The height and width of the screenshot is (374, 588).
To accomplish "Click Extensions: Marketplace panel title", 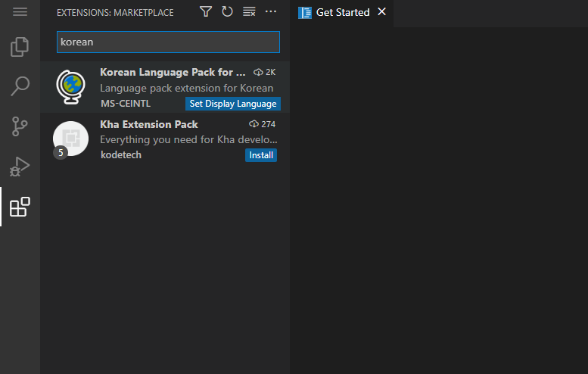I will 115,12.
